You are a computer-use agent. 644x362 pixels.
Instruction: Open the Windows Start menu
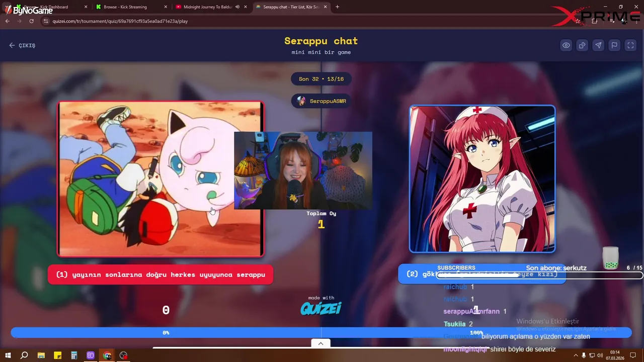coord(8,355)
